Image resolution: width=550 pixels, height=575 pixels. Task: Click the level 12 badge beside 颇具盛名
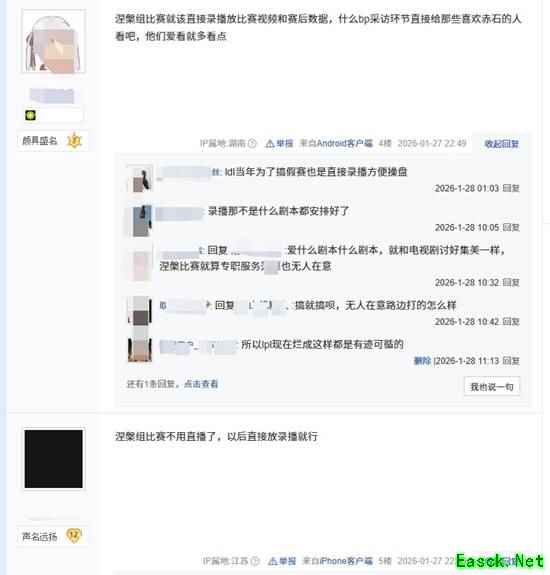74,140
